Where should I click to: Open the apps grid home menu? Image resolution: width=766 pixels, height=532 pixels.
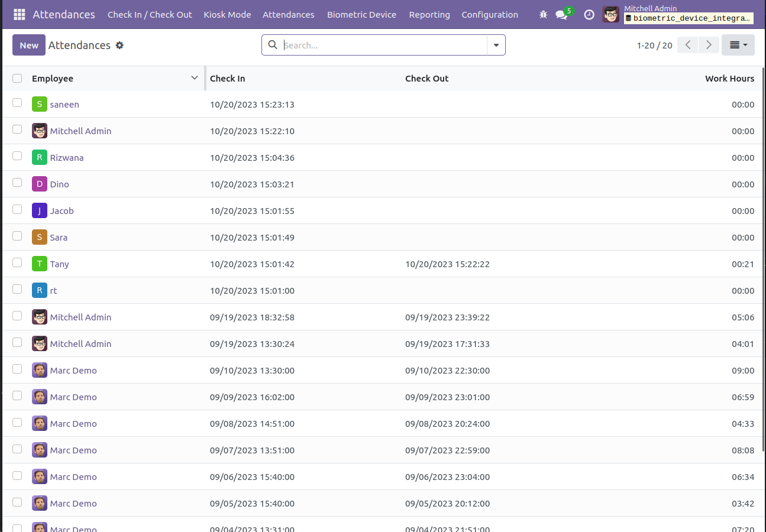coord(20,15)
